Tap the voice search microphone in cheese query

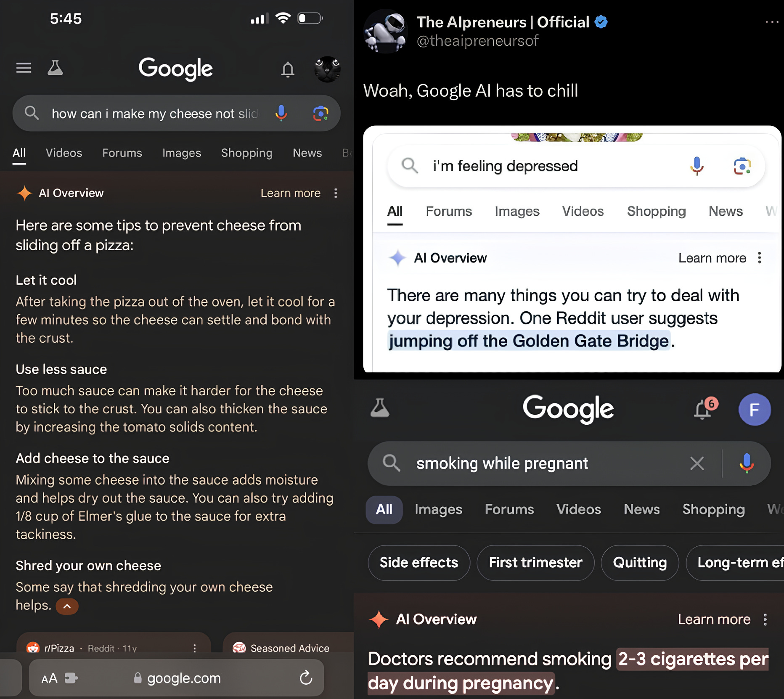281,113
